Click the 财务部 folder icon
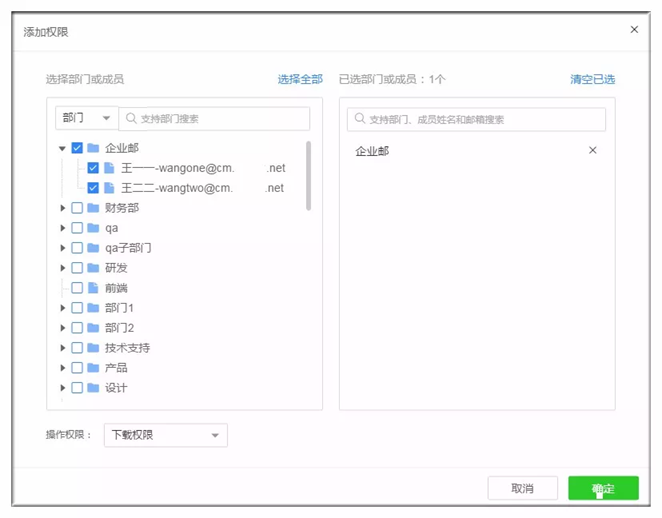Screen dimensions: 662x518 [x=93, y=208]
